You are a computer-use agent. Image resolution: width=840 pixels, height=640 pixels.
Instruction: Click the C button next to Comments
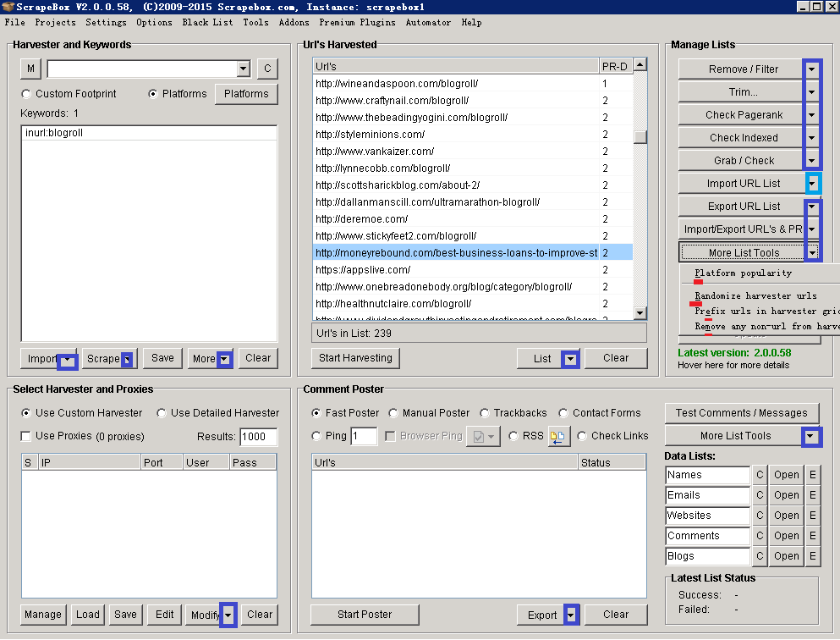[760, 536]
